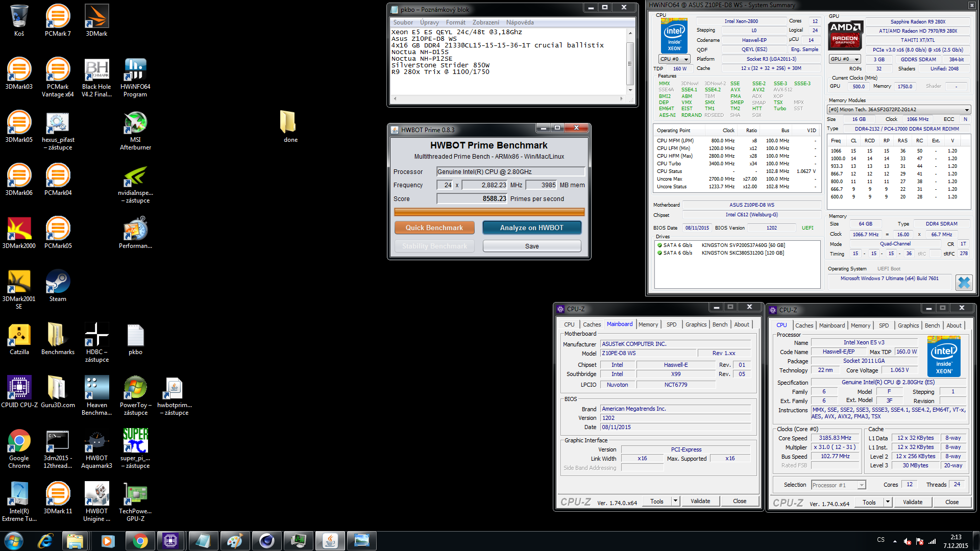This screenshot has width=980, height=551.
Task: Open Formát menu in Notepad
Action: pyautogui.click(x=455, y=22)
